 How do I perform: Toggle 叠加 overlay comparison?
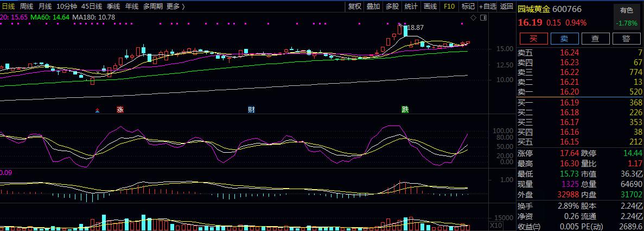(x=373, y=7)
